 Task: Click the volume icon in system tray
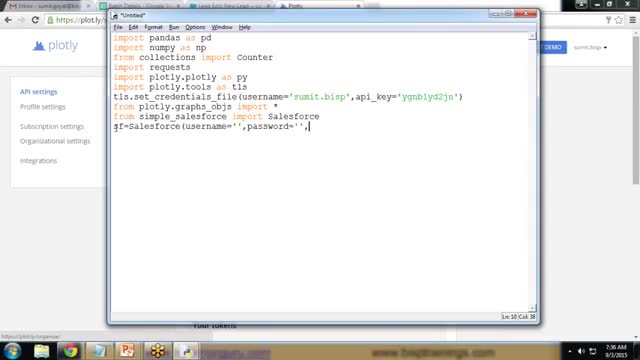[581, 351]
